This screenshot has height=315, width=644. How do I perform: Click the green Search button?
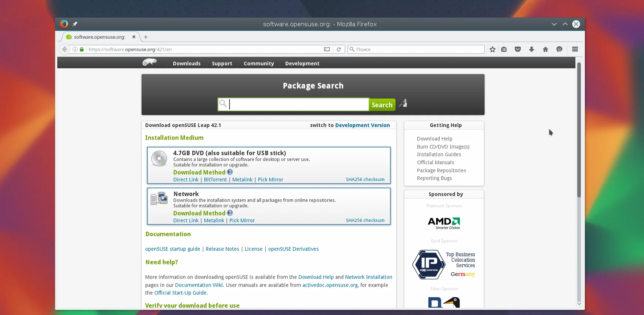(382, 105)
